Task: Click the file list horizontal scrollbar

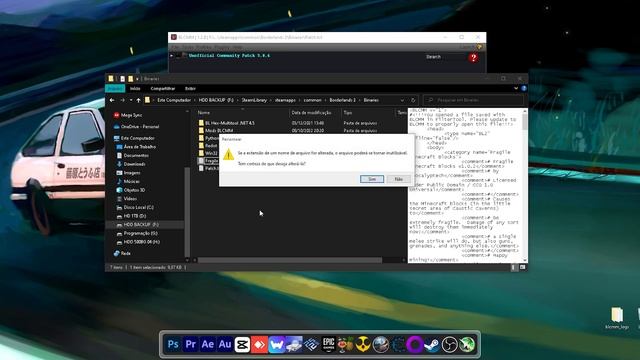Action: click(x=290, y=260)
